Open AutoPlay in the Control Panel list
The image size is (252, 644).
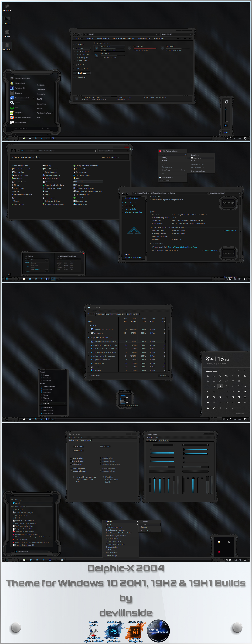(47, 166)
